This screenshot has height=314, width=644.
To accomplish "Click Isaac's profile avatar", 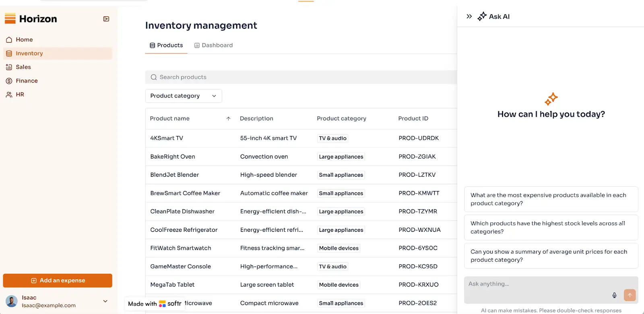I will [x=12, y=302].
